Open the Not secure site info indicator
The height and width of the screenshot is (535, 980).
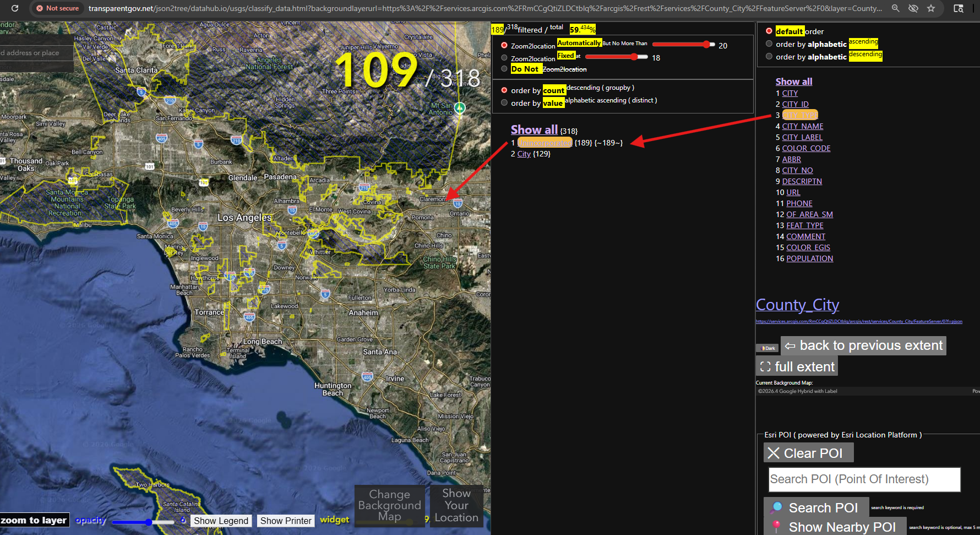pyautogui.click(x=57, y=8)
